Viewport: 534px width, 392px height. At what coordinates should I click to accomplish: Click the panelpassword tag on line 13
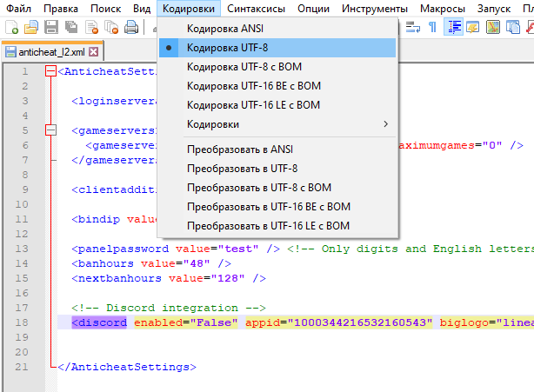pyautogui.click(x=120, y=249)
